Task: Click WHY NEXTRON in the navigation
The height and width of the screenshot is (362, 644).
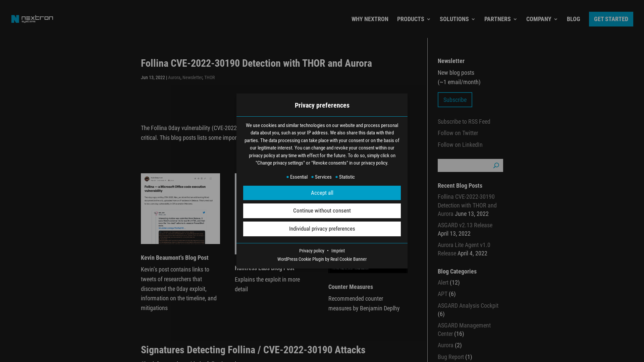Action: point(370,19)
